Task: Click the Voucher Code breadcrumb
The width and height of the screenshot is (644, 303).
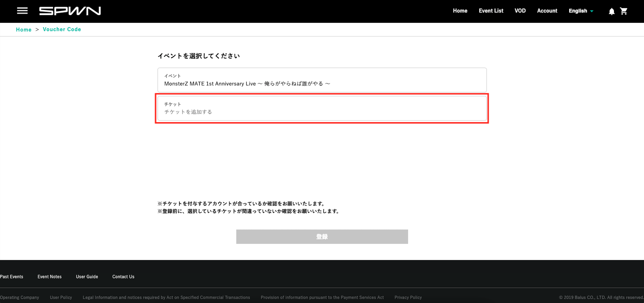Action: click(62, 29)
